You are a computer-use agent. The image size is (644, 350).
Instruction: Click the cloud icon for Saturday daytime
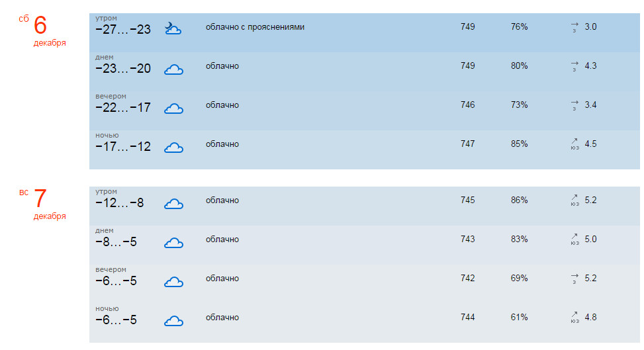tap(173, 69)
